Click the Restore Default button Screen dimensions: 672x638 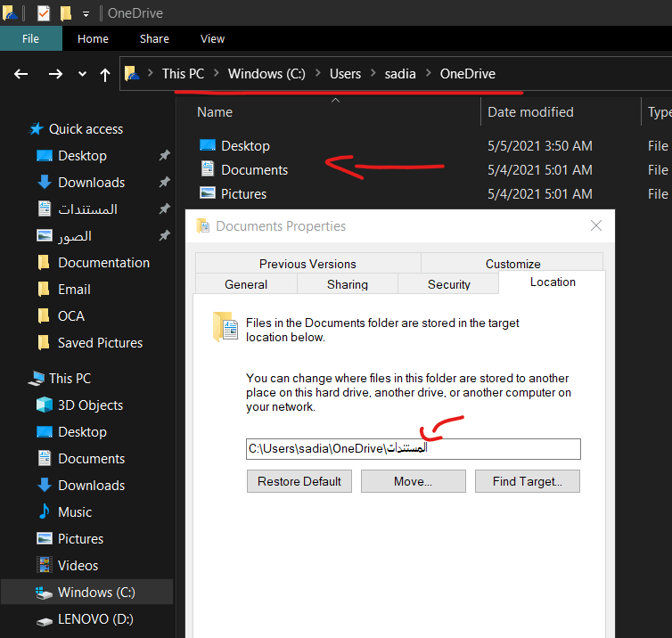tap(299, 481)
